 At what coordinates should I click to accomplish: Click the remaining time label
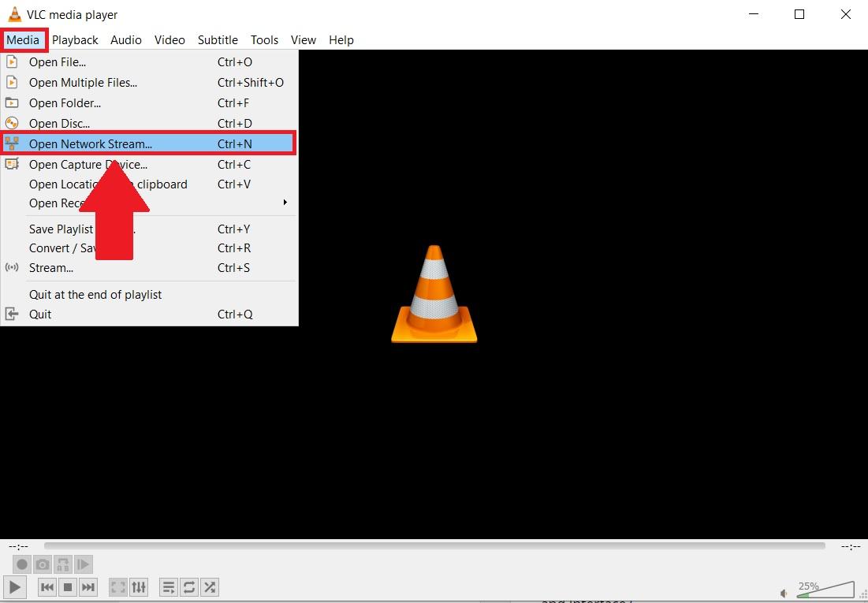[851, 547]
